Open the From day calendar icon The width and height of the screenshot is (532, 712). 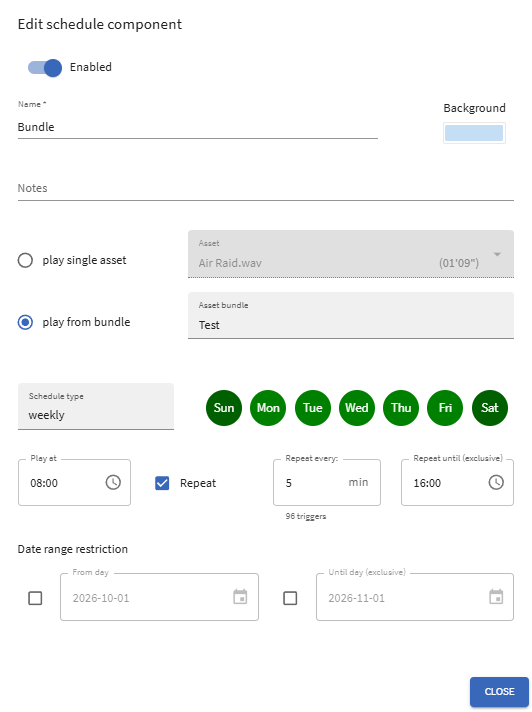240,597
